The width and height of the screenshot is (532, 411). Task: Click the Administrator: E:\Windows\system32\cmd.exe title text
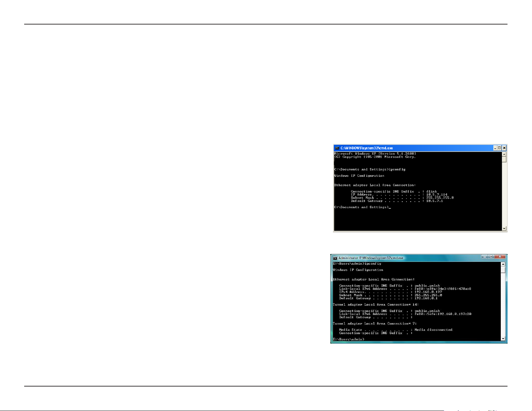(x=371, y=258)
